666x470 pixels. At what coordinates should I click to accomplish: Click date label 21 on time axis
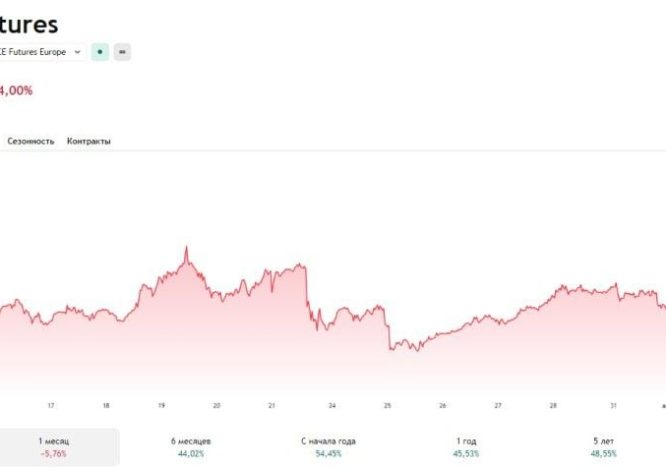pyautogui.click(x=272, y=405)
